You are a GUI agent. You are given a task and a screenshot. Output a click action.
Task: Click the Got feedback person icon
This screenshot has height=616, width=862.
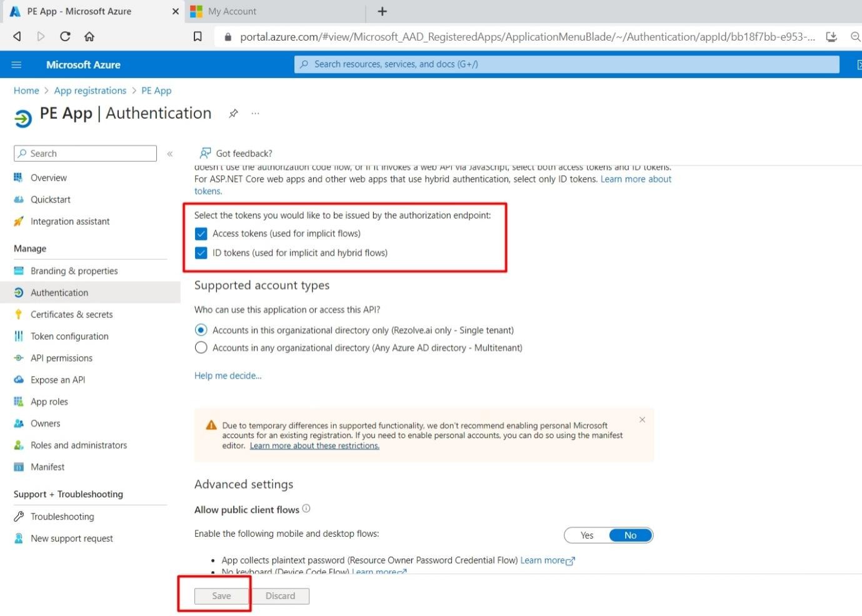[205, 153]
